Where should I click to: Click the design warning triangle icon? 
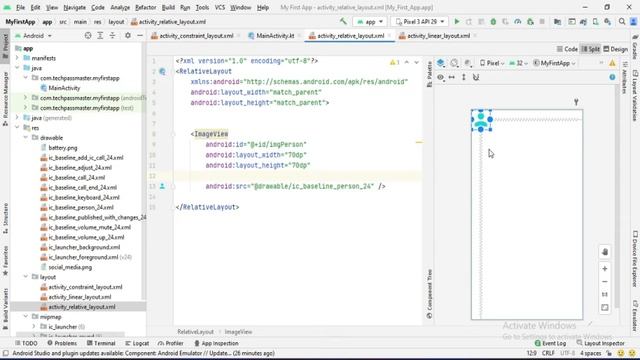(x=612, y=63)
